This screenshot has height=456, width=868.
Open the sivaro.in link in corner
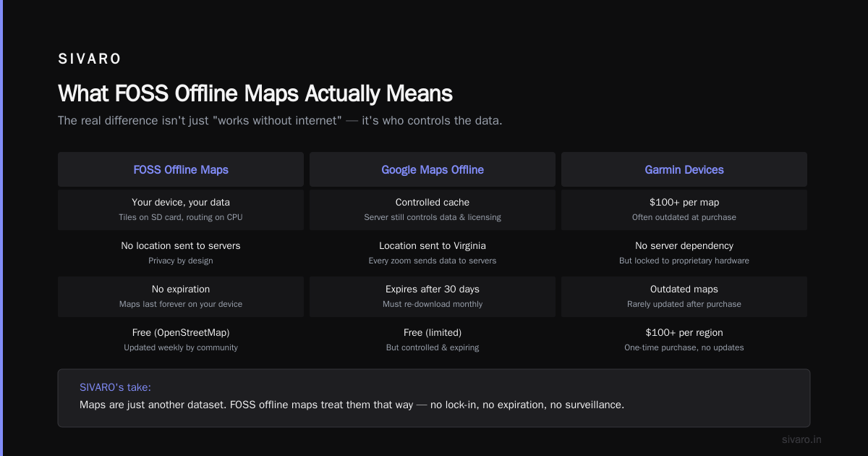click(x=801, y=439)
